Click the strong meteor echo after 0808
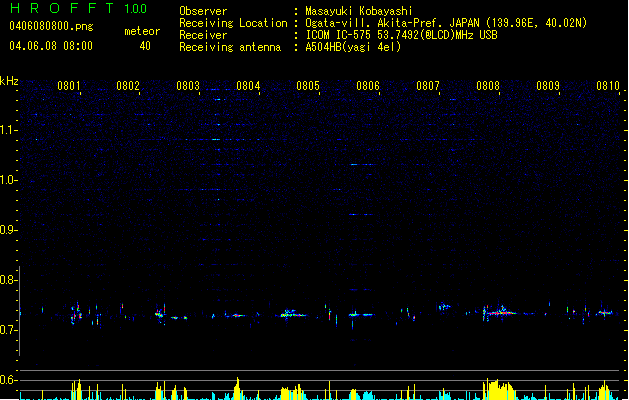Screen dimensions: 629x400 pos(499,312)
